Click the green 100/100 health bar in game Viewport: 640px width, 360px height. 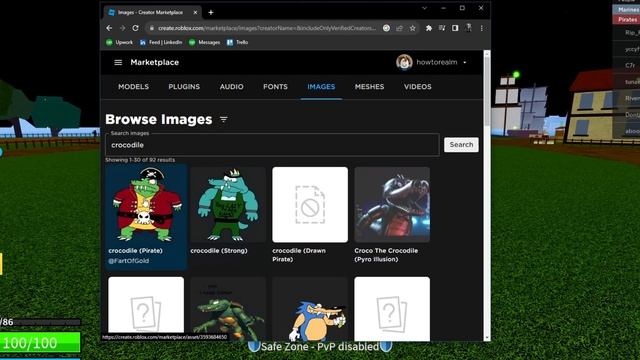(40, 342)
